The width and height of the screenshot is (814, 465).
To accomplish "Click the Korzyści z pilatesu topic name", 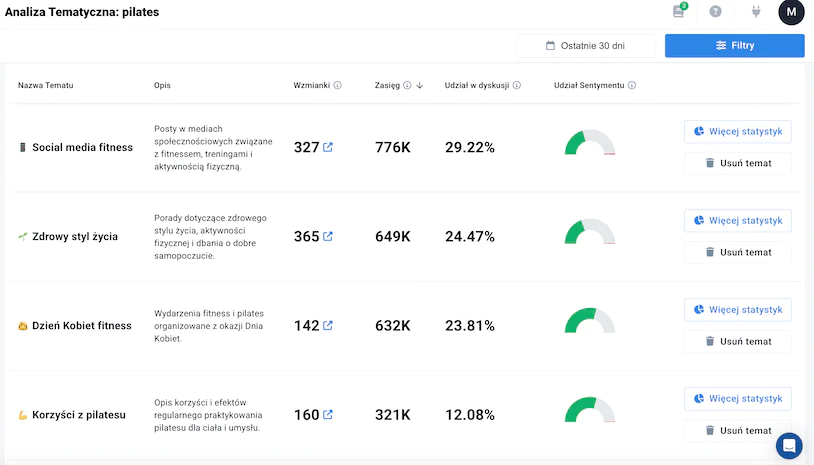I will point(79,415).
